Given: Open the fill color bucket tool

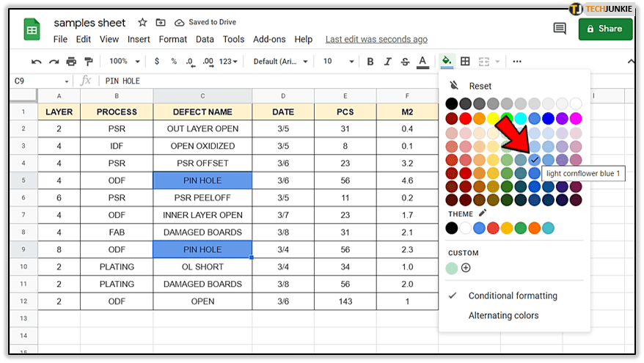Looking at the screenshot, I should coord(446,62).
